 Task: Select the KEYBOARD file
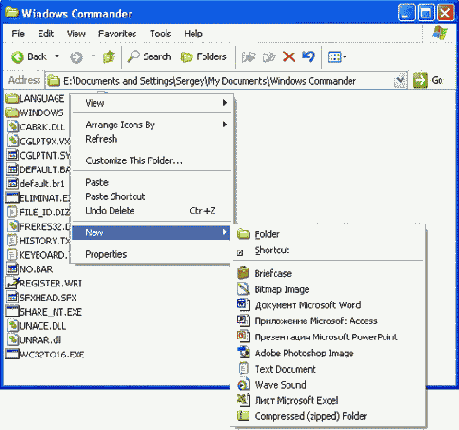point(37,255)
